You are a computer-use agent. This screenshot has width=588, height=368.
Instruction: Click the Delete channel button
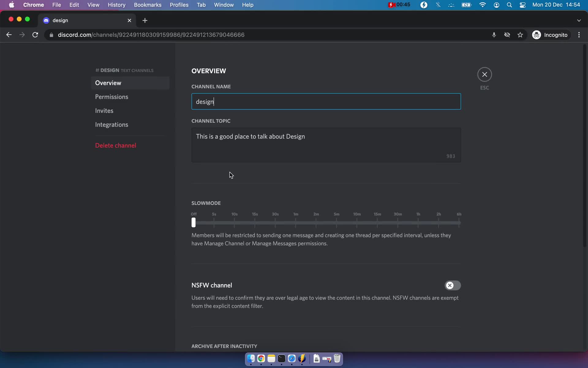coord(115,145)
